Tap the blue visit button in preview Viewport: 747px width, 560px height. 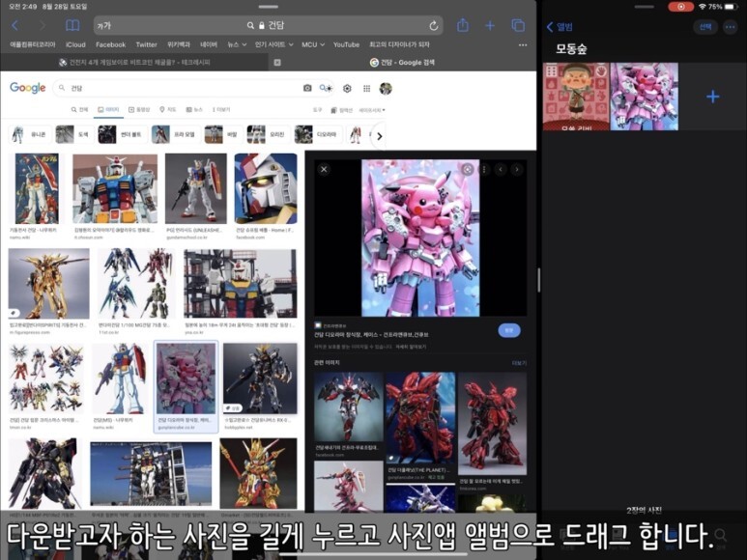point(509,330)
